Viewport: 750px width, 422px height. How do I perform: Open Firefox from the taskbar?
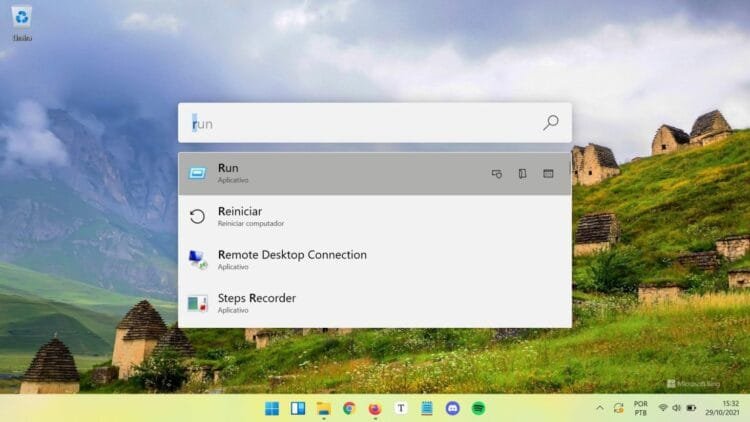point(375,408)
